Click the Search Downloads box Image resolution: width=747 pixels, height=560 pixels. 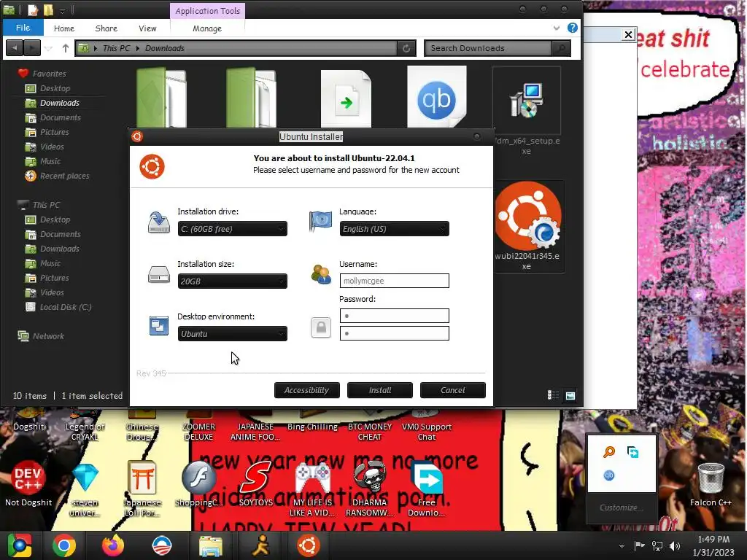click(488, 48)
